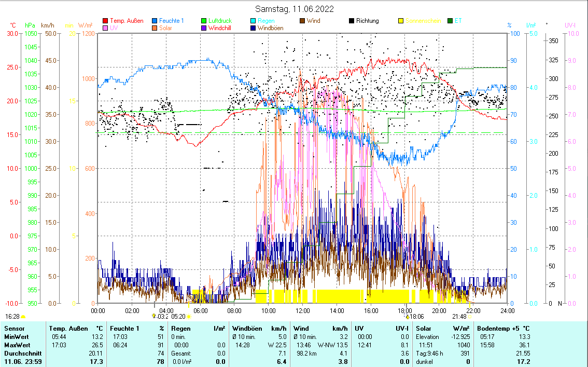Click the sun icon beside 05:20

pos(189,317)
